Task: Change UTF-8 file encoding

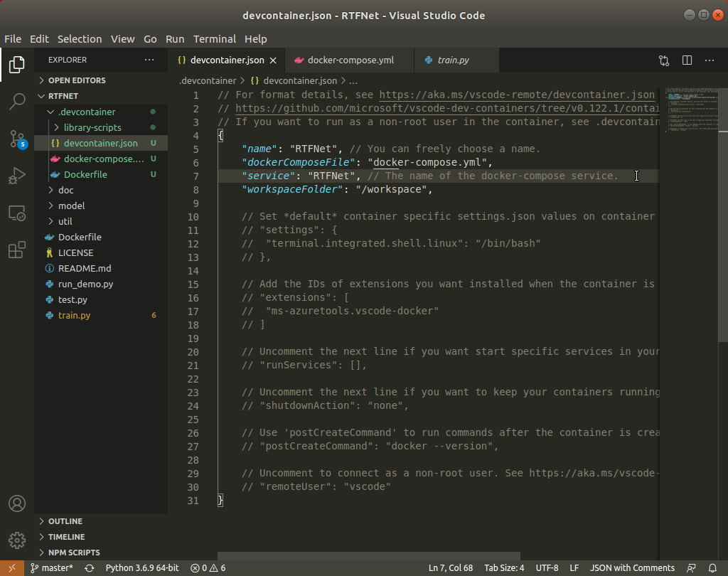Action: [x=547, y=568]
